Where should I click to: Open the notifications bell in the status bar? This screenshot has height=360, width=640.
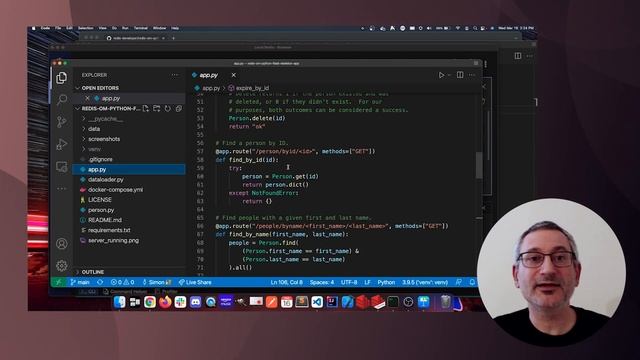472,282
